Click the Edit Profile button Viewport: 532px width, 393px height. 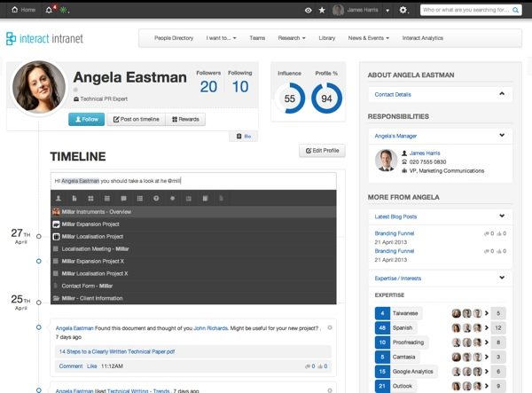pyautogui.click(x=322, y=151)
